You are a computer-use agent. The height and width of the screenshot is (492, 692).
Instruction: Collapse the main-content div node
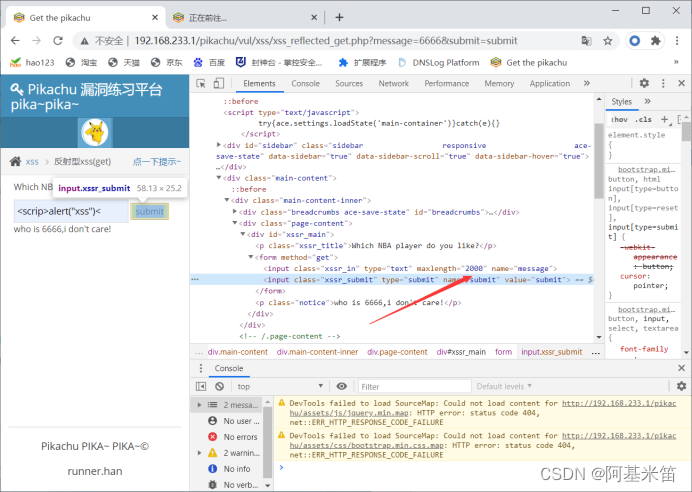pos(218,178)
